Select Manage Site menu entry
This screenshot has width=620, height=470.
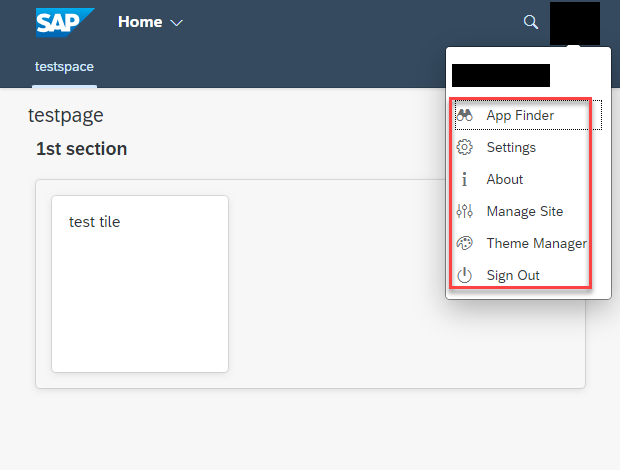click(x=528, y=211)
